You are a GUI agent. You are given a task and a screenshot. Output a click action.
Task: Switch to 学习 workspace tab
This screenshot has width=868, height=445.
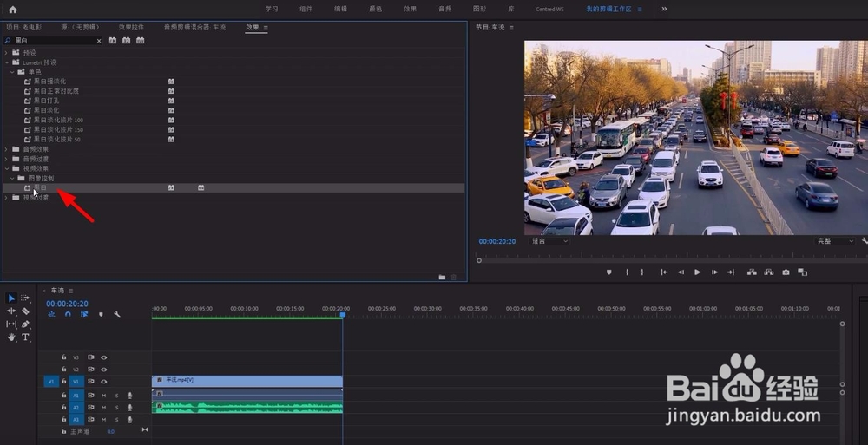click(272, 9)
